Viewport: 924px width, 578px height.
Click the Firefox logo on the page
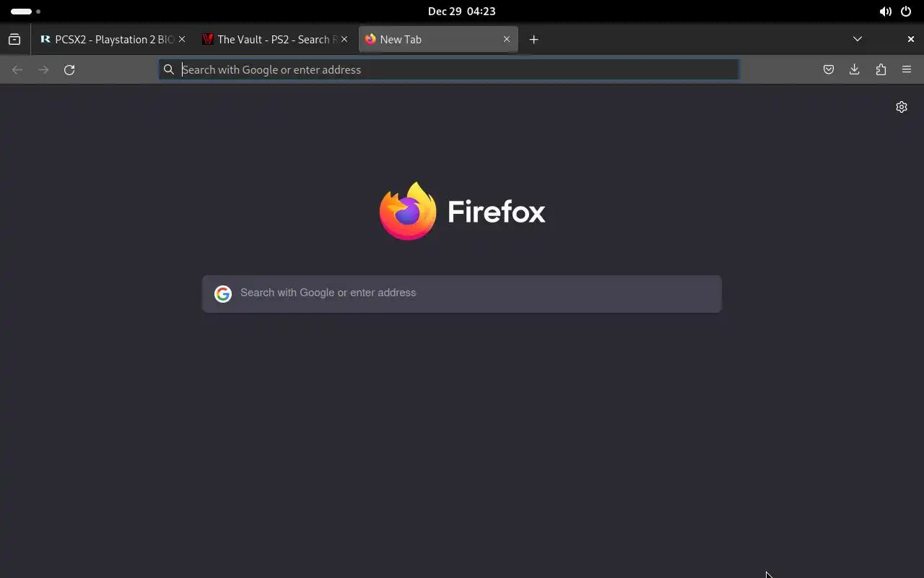(x=462, y=211)
